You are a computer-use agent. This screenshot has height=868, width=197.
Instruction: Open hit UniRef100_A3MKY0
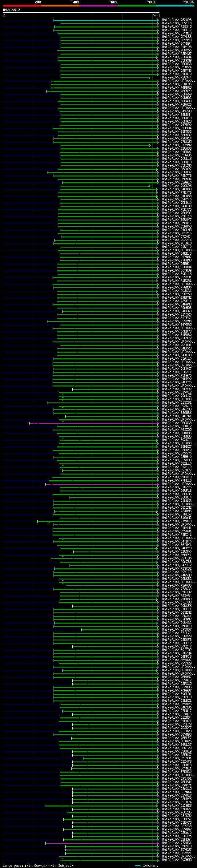176,450
